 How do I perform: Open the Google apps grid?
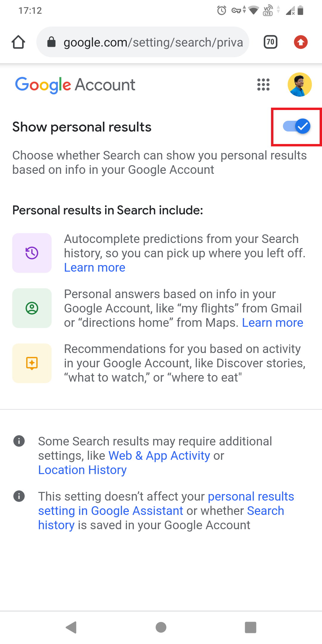tap(263, 85)
